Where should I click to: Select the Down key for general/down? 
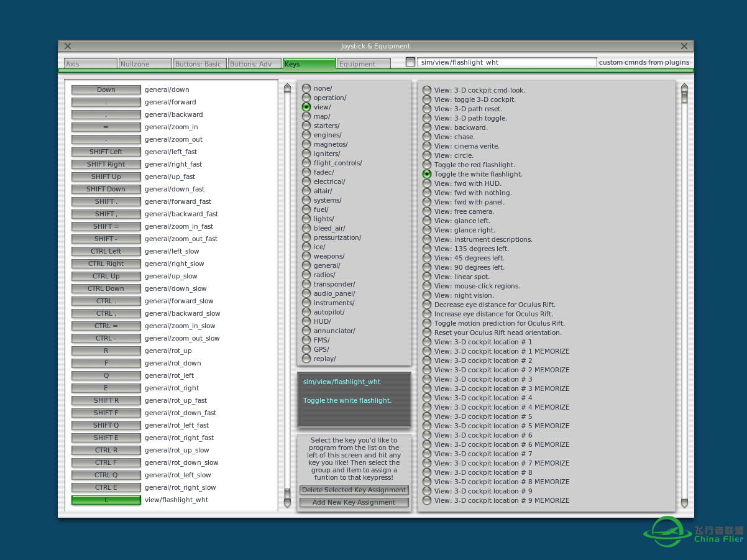click(x=106, y=90)
